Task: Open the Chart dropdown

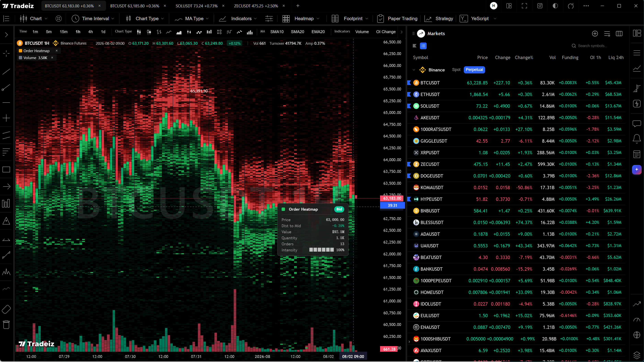Action: (x=33, y=19)
